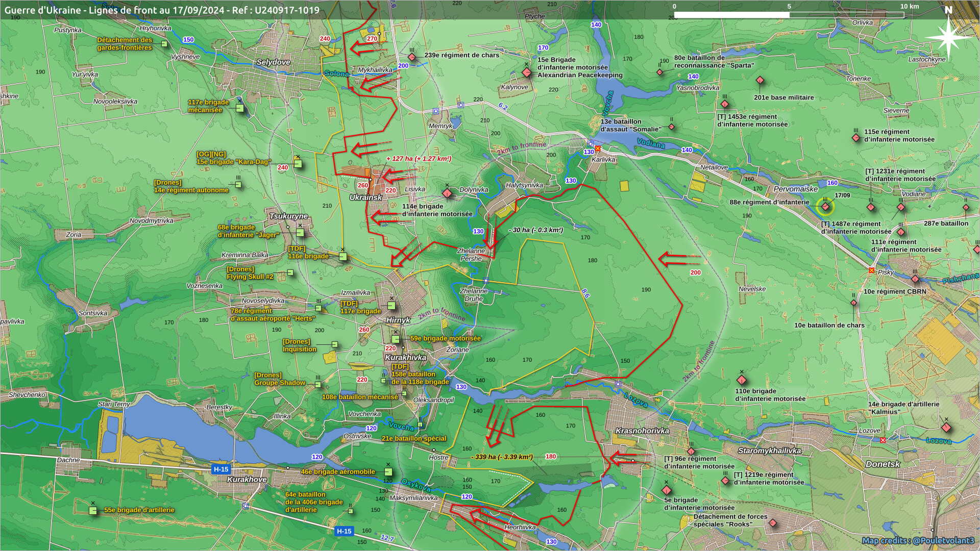Click the 114e brigade red diamond marker

[x=447, y=193]
